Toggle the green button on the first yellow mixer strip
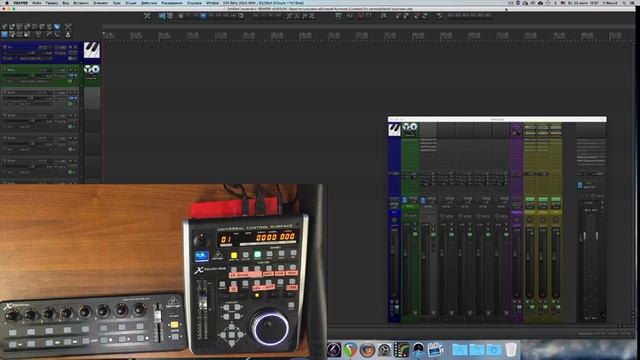Image resolution: width=640 pixels, height=360 pixels. click(x=529, y=199)
